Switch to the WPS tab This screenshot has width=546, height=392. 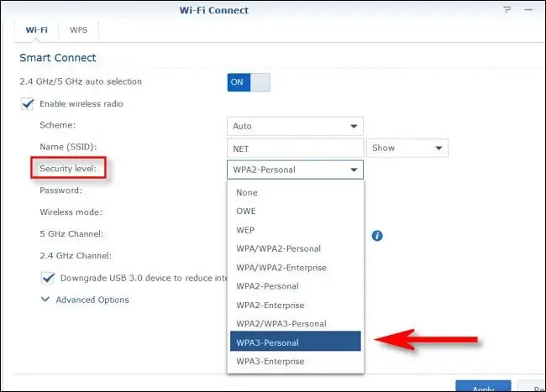[x=78, y=29]
